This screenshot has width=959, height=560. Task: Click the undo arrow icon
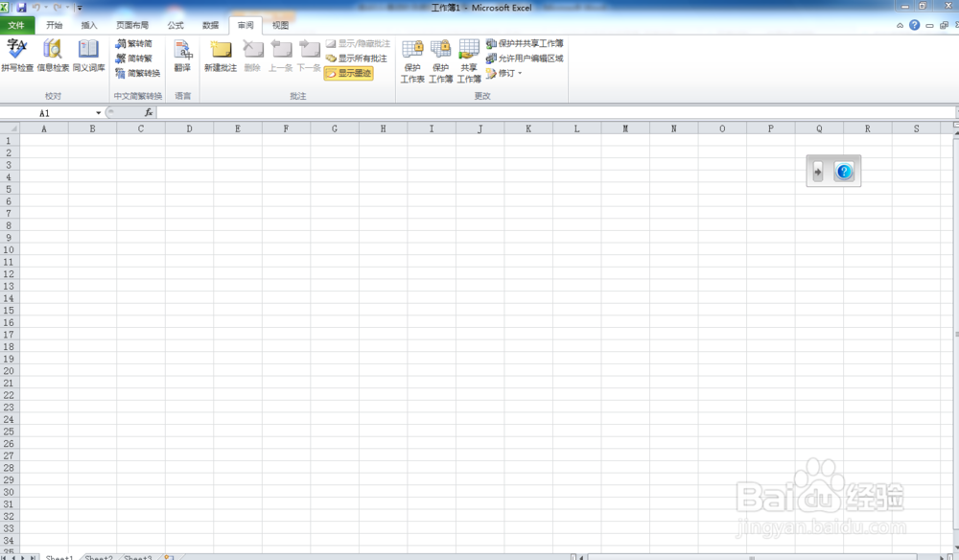pyautogui.click(x=36, y=8)
